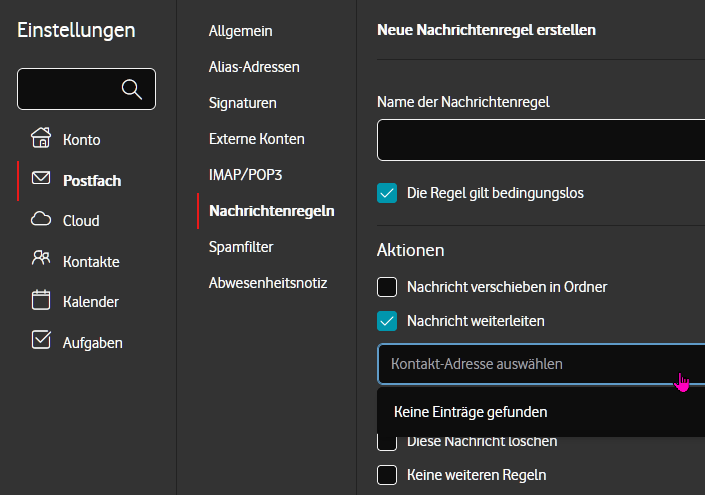Open the Spamfilter settings page
This screenshot has width=705, height=495.
coord(241,246)
